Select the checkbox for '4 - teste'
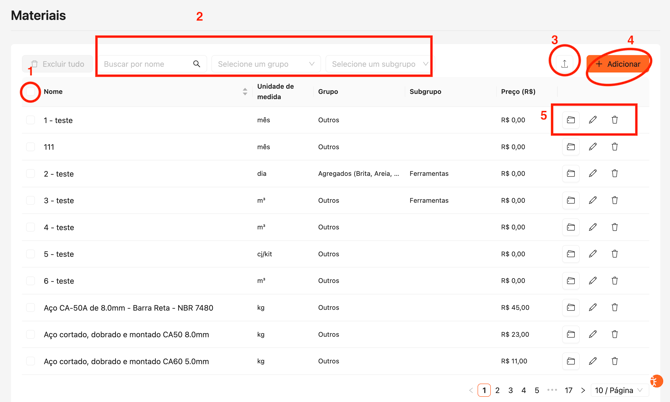 [30, 227]
